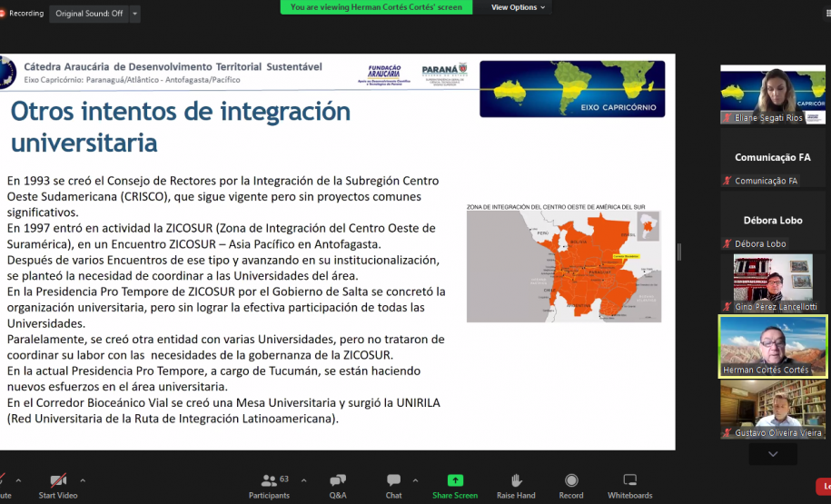Toggle Original Sound off setting
Screen dimensions: 831x504
tap(88, 14)
